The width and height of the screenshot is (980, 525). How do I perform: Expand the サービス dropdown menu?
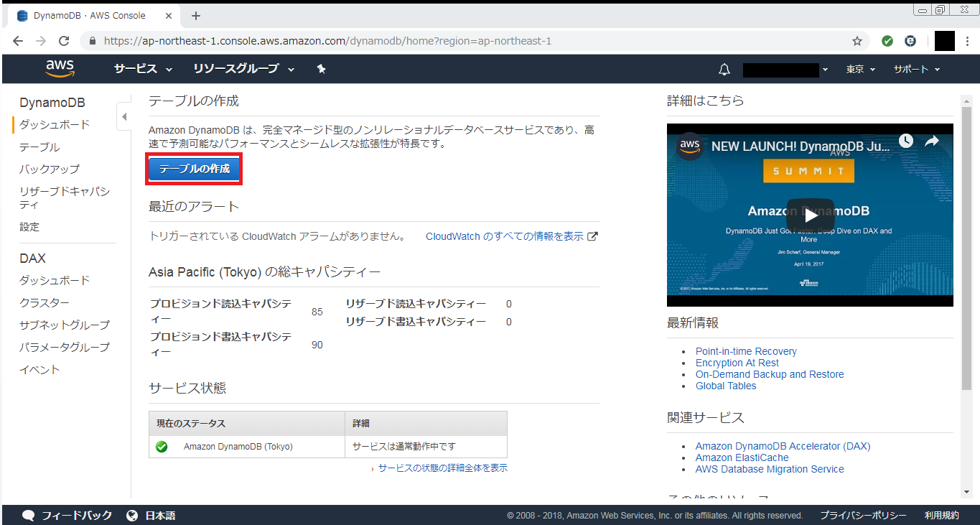(x=143, y=69)
